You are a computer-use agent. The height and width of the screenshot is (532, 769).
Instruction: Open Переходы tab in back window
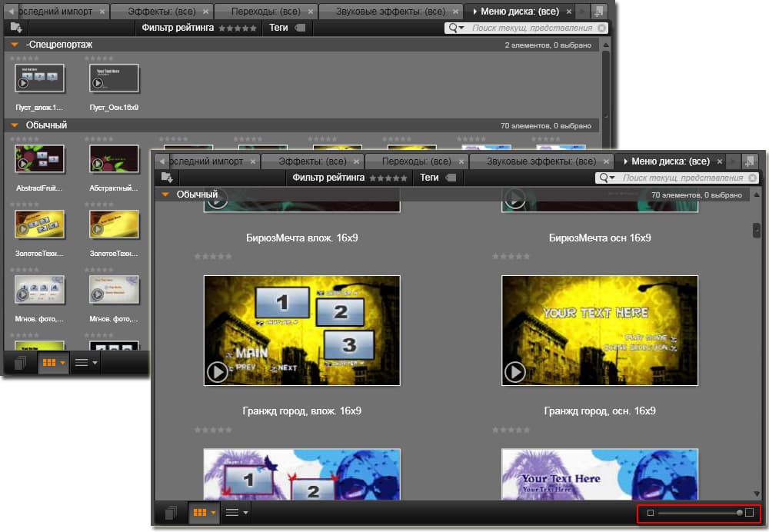pyautogui.click(x=266, y=12)
